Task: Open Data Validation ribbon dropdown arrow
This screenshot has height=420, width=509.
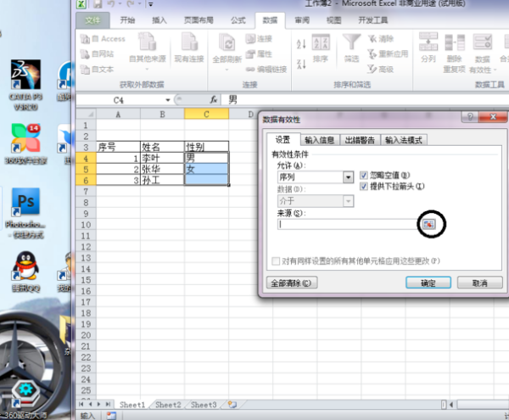Action: point(495,70)
